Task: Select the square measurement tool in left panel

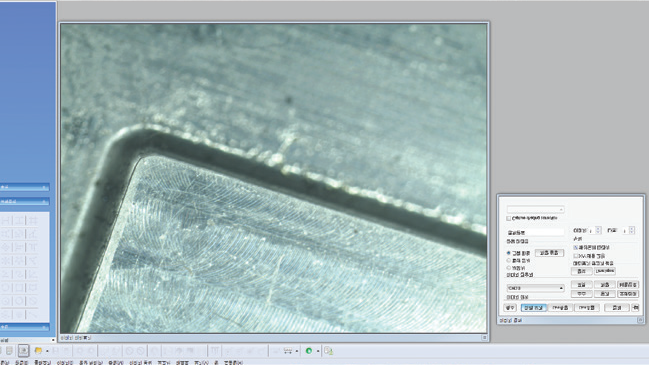Action: 19,287
